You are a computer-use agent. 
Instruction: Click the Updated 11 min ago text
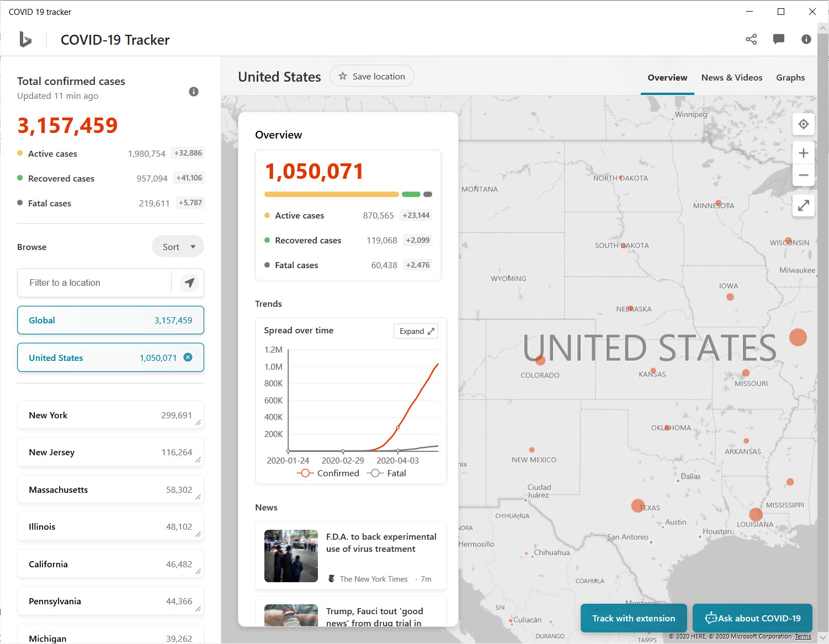[57, 95]
